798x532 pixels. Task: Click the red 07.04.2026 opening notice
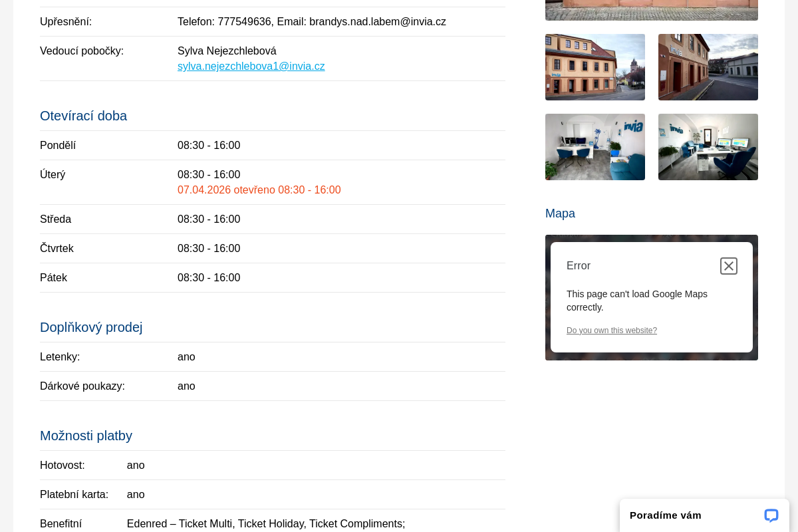(x=259, y=190)
